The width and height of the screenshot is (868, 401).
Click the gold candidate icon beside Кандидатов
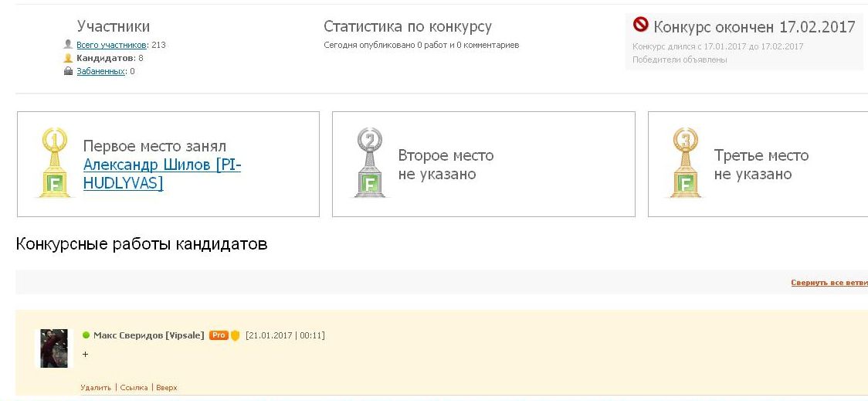click(69, 58)
